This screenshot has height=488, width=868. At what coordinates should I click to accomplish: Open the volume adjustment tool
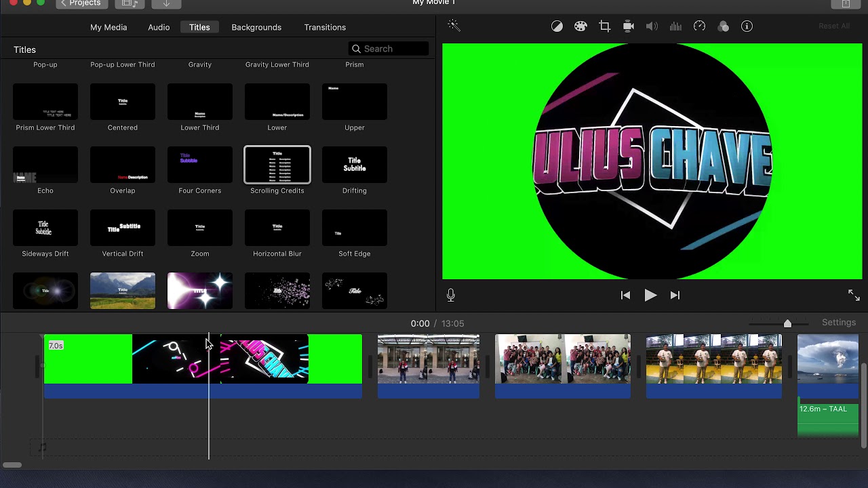click(652, 26)
